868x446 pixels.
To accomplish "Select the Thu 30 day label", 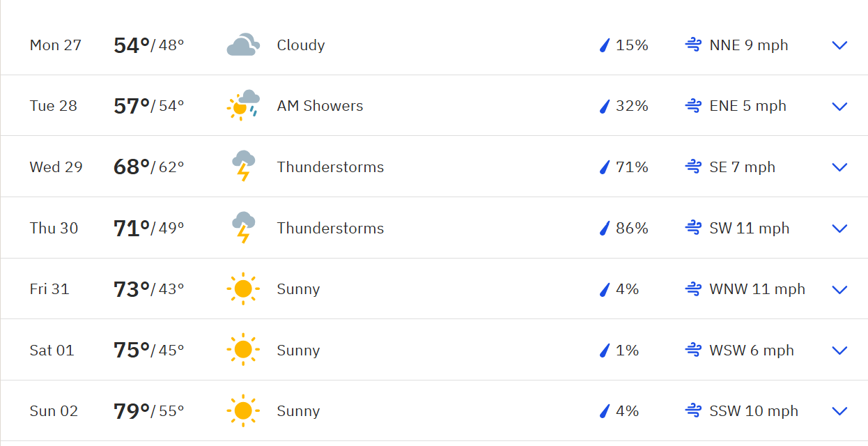I will (x=54, y=228).
